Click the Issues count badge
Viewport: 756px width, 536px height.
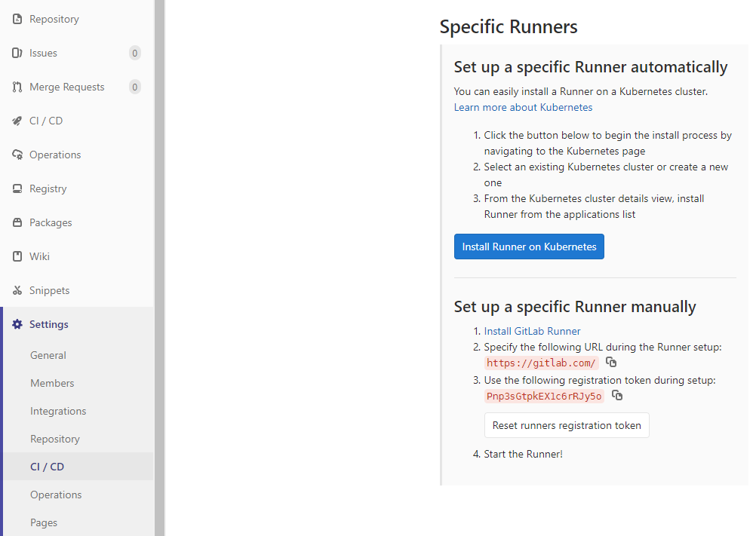coord(135,53)
